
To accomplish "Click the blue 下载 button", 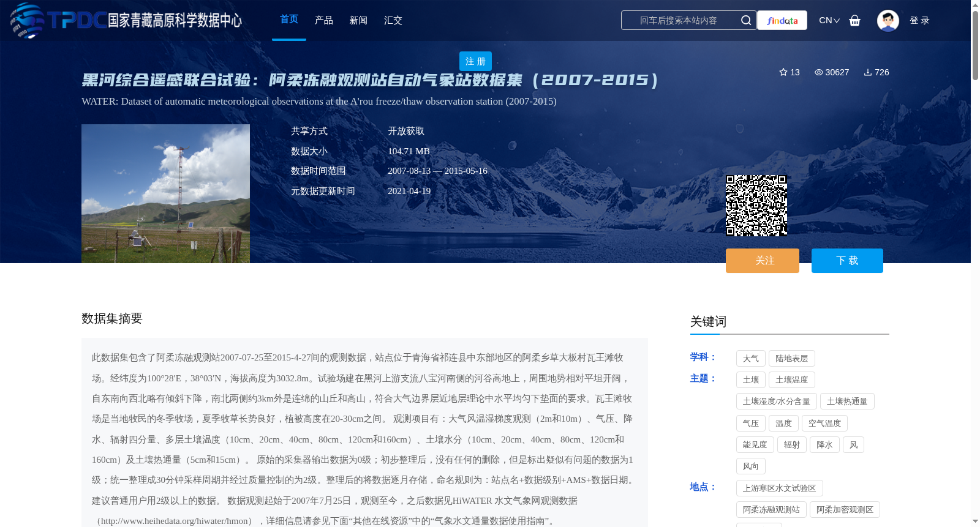I will [847, 261].
